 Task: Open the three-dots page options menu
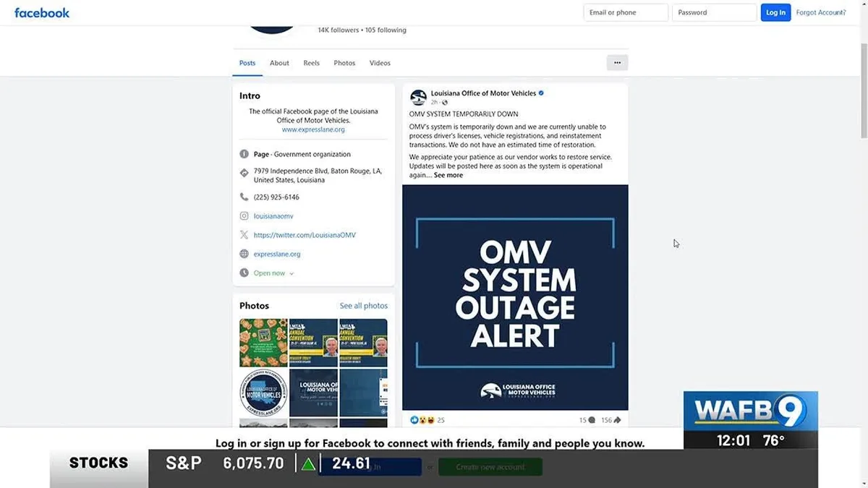617,63
